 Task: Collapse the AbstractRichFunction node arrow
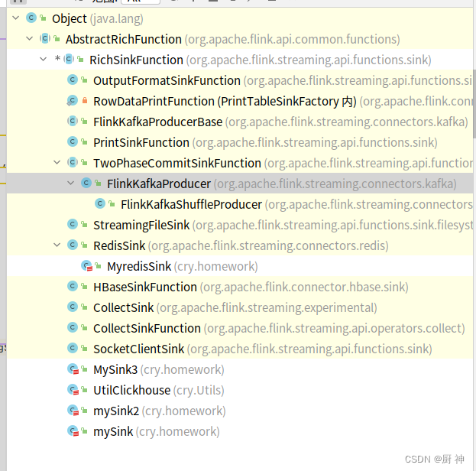click(x=30, y=39)
